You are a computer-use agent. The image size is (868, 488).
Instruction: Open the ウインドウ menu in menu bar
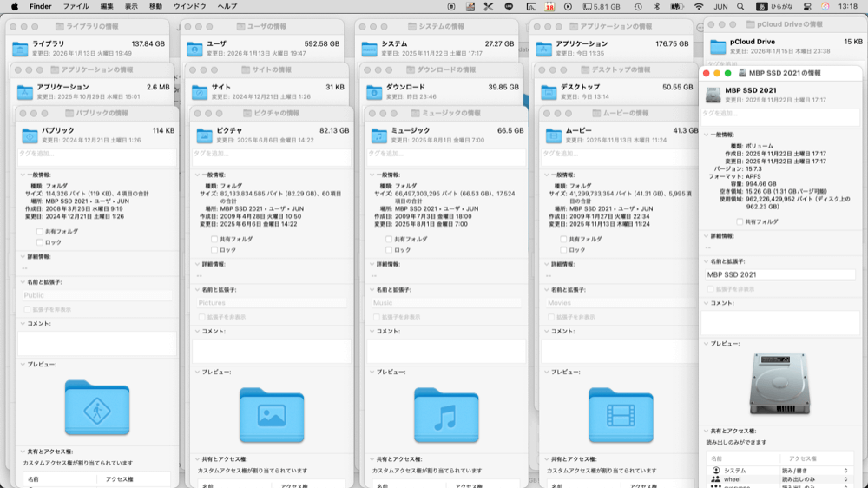point(189,6)
